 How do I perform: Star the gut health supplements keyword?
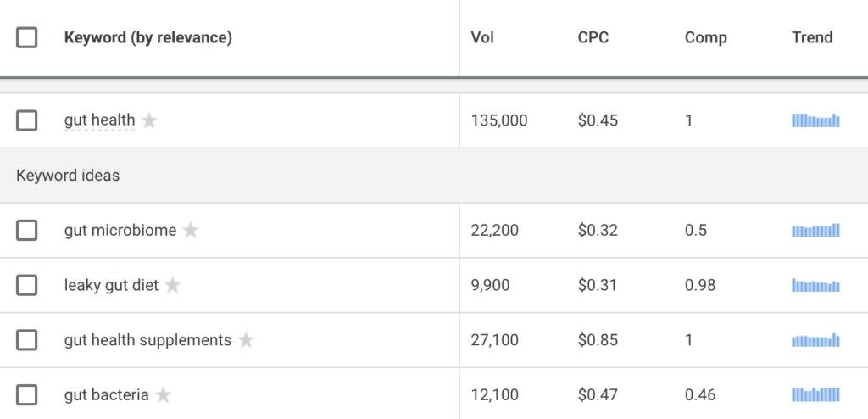[246, 340]
